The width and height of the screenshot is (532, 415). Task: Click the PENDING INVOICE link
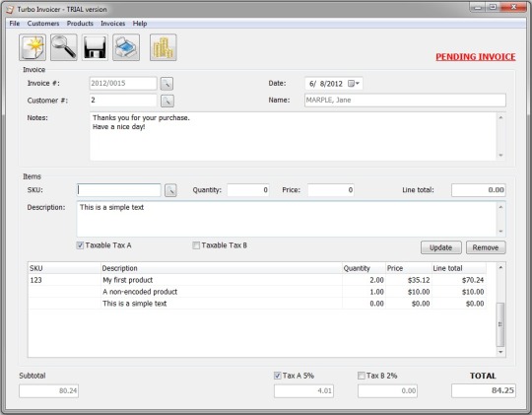476,57
